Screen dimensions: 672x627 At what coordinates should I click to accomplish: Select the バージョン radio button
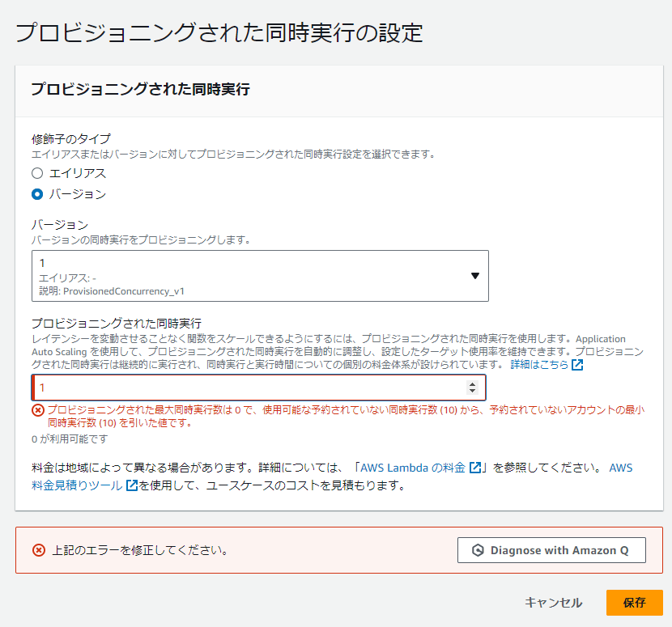tap(37, 194)
